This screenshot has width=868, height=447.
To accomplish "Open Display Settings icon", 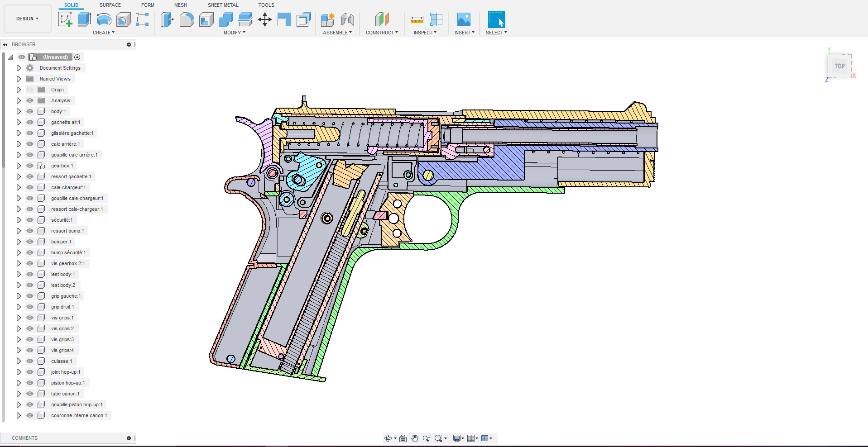I will [457, 438].
